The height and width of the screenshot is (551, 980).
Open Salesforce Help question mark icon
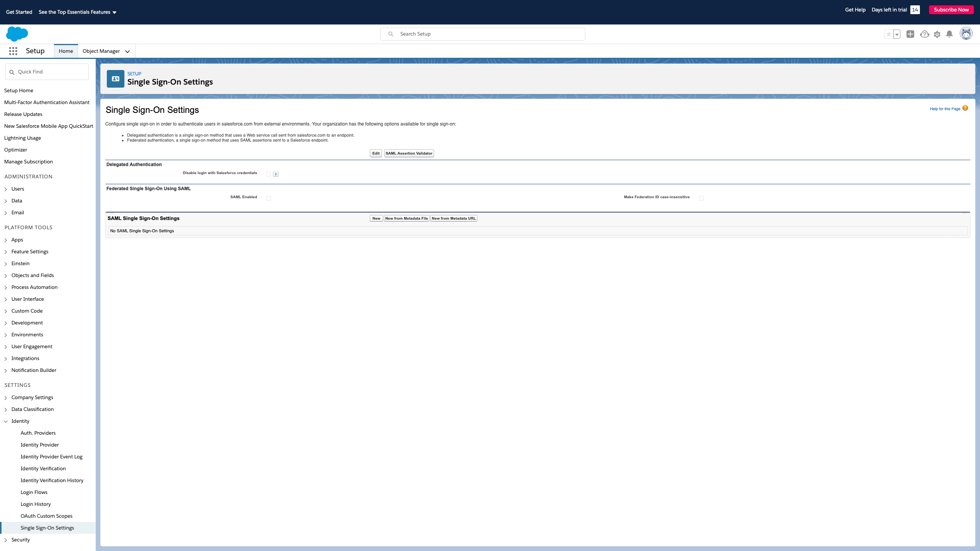(924, 34)
